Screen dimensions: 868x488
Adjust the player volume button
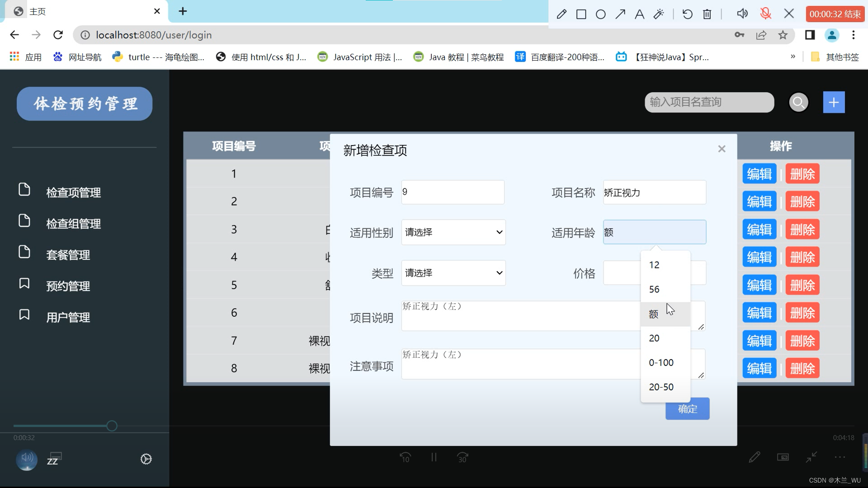pyautogui.click(x=27, y=459)
